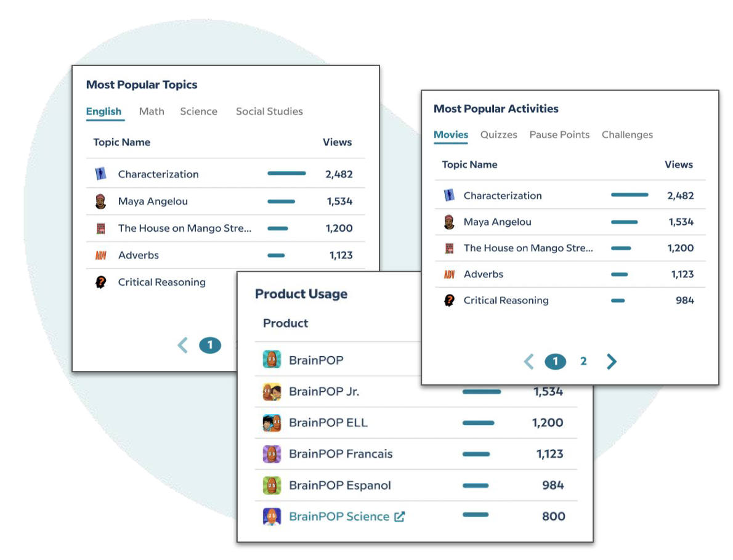Click the BrainPOP Science product icon
The image size is (733, 560).
pyautogui.click(x=272, y=516)
